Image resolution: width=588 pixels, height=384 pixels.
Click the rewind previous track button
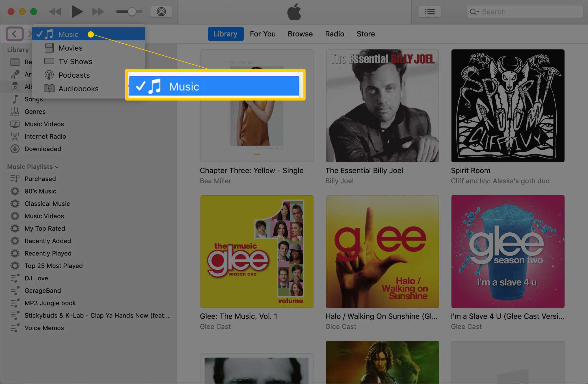tap(55, 12)
